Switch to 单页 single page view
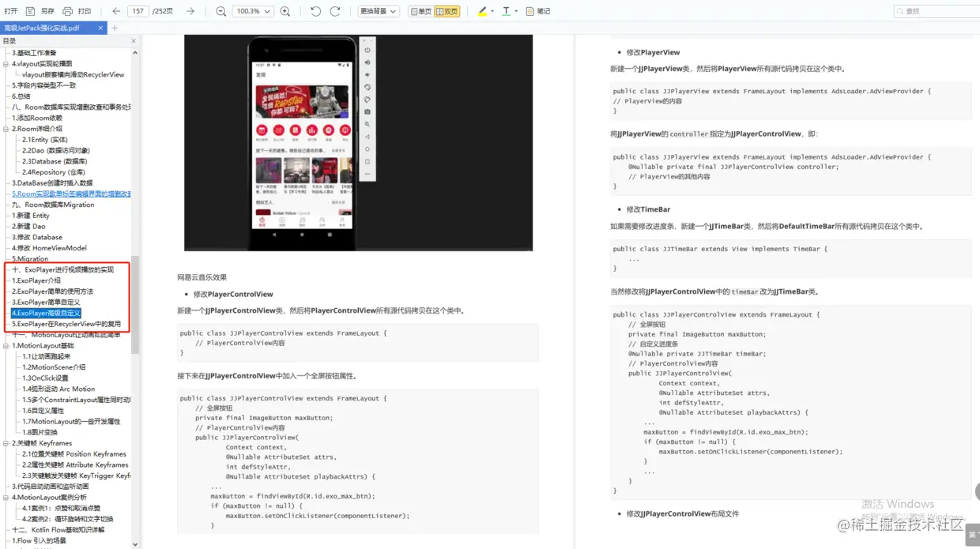 click(421, 11)
